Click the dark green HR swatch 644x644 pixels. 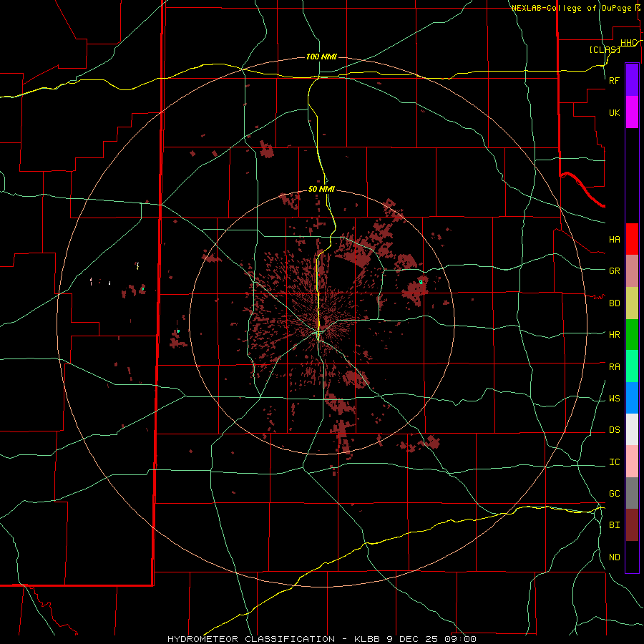click(632, 334)
